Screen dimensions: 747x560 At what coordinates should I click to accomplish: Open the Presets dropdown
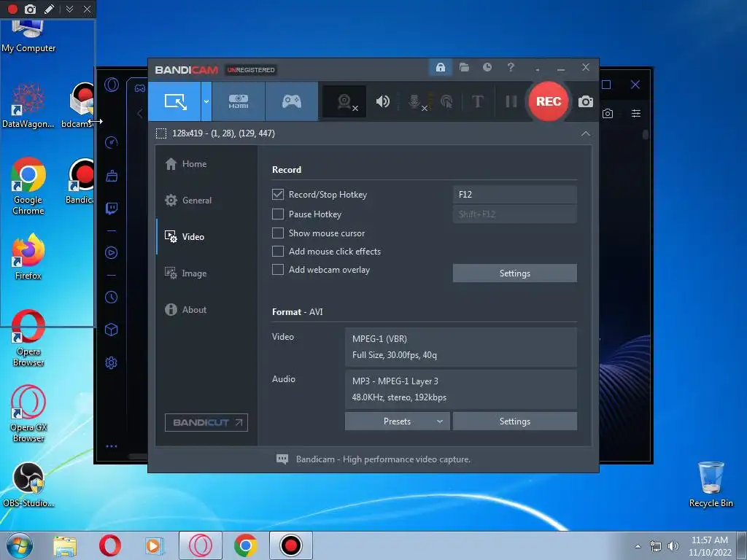[x=397, y=421]
